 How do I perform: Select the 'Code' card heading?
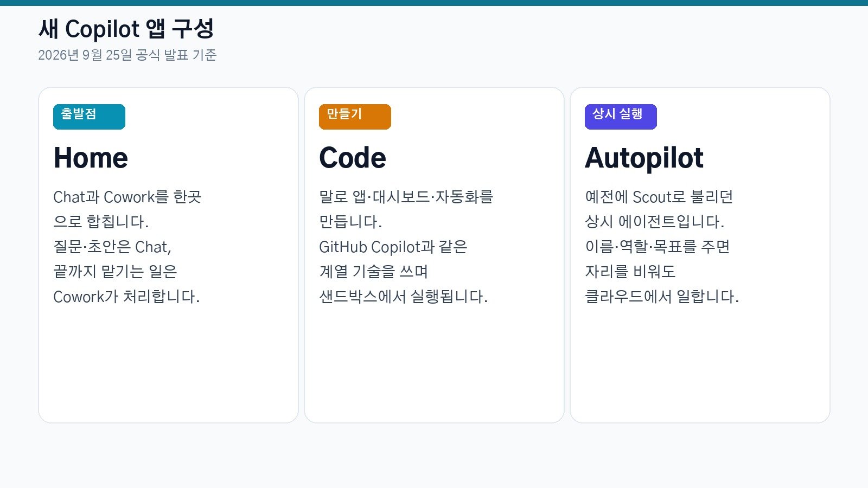click(353, 158)
